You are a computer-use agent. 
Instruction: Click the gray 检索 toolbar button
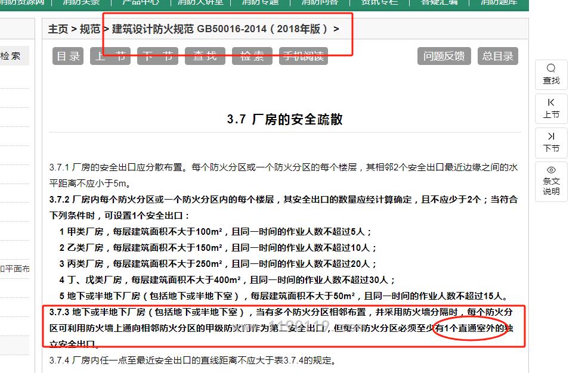252,56
